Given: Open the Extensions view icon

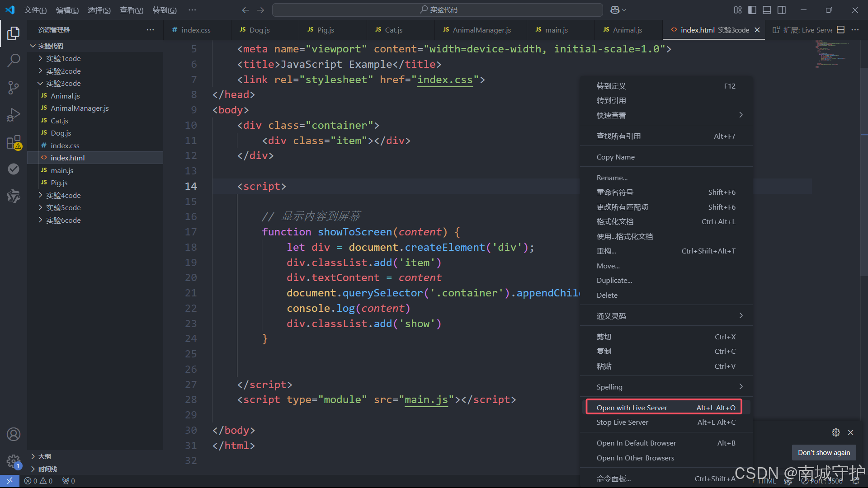Looking at the screenshot, I should coord(14,142).
